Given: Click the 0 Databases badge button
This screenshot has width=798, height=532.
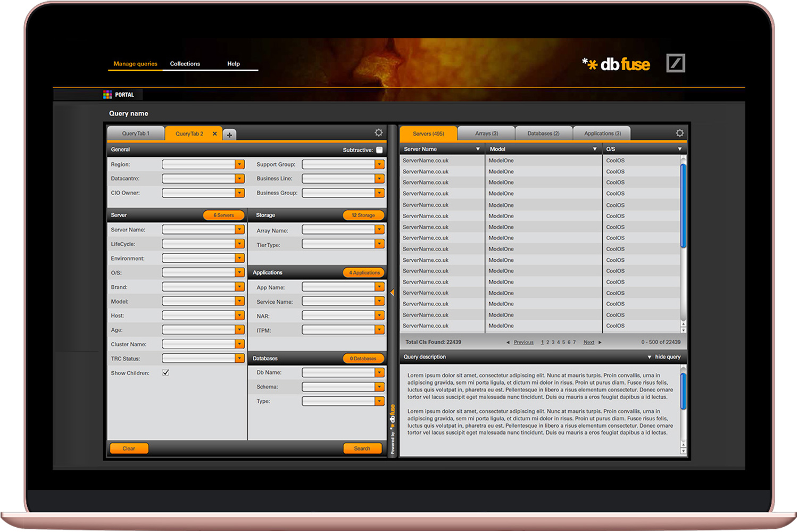Looking at the screenshot, I should [x=363, y=359].
